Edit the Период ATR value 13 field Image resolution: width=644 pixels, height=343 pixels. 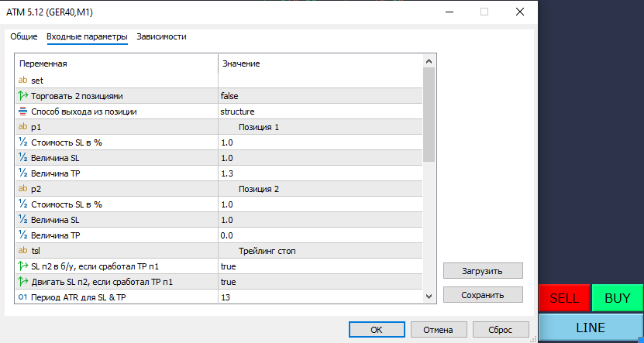point(319,297)
